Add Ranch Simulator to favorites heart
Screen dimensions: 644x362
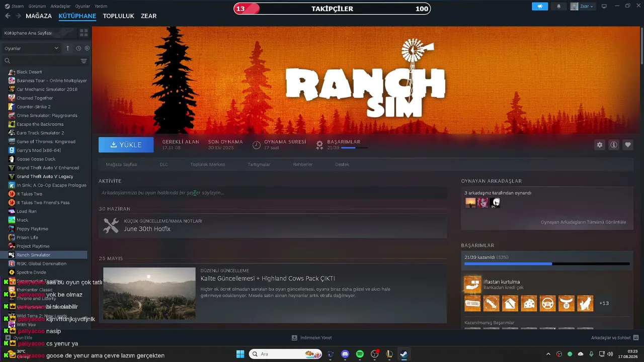pos(628,145)
